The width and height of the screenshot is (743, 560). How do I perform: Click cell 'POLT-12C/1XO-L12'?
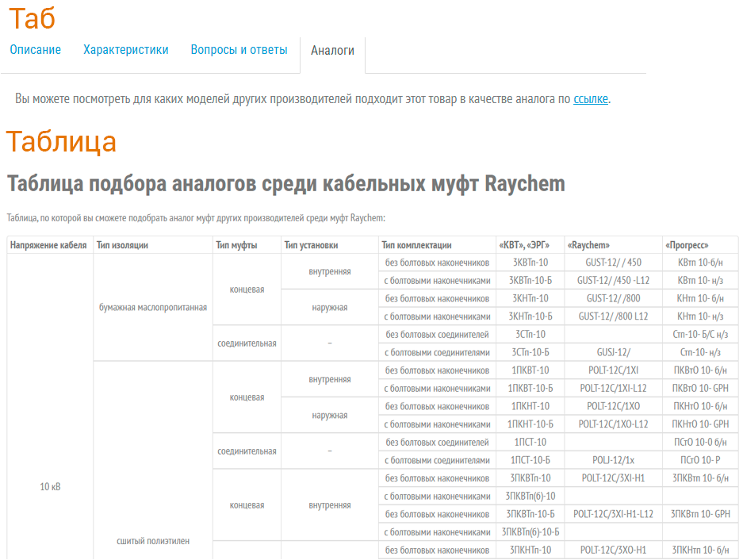(613, 424)
